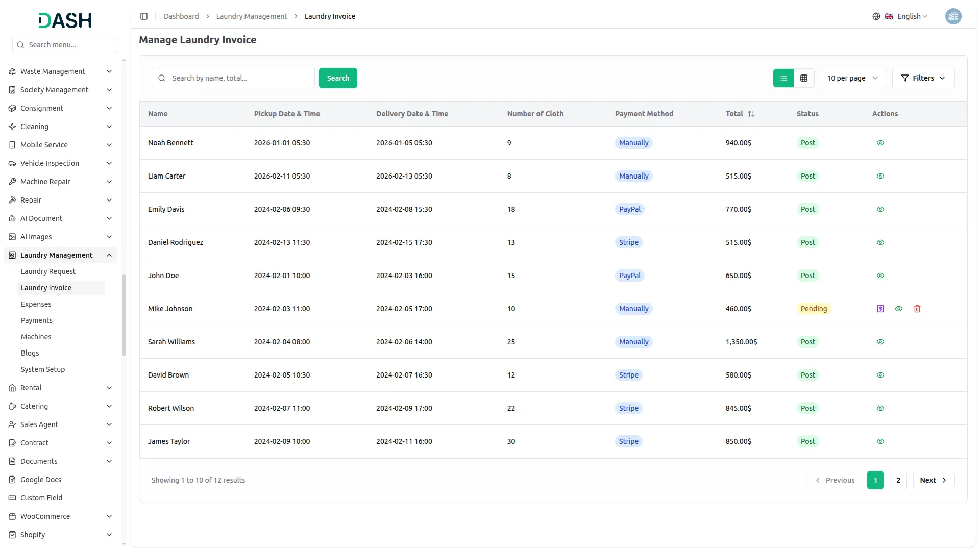
Task: Click the sidebar collapse icon
Action: pyautogui.click(x=143, y=16)
